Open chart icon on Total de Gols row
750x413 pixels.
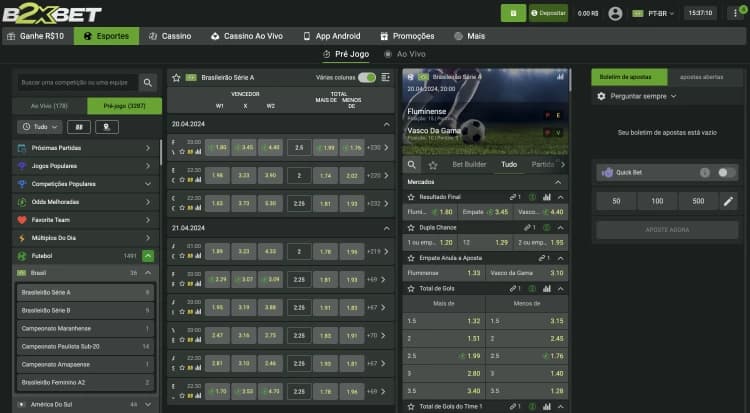(x=547, y=289)
